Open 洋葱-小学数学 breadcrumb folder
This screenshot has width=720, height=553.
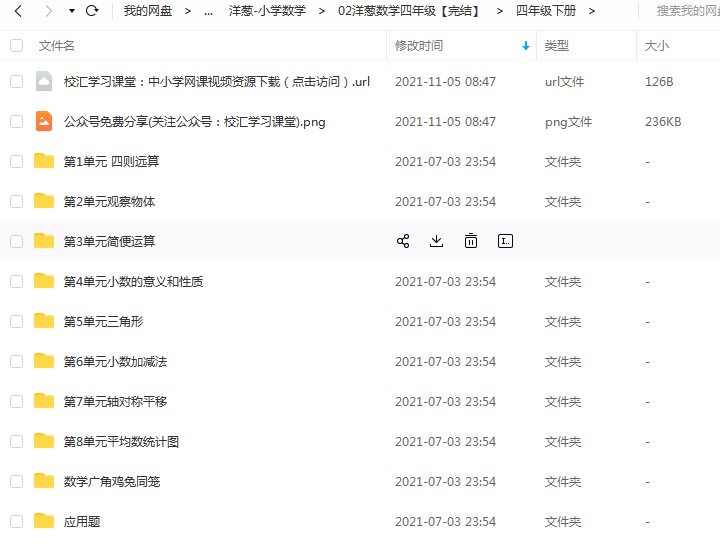(267, 11)
